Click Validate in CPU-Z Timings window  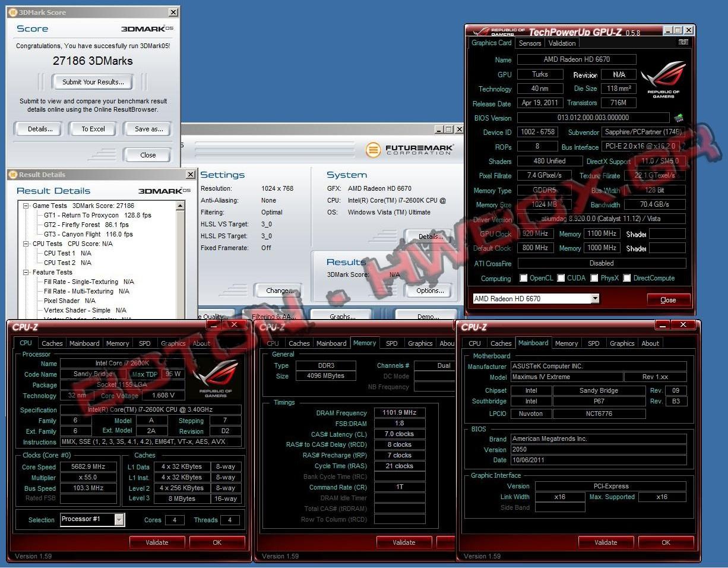(x=404, y=542)
